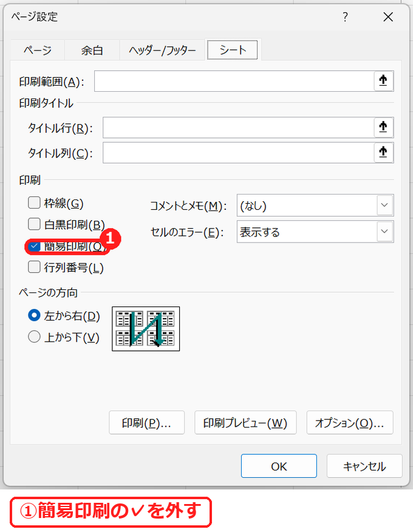413x532 pixels.
Task: Close the ページ設定 dialog
Action: pyautogui.click(x=388, y=16)
